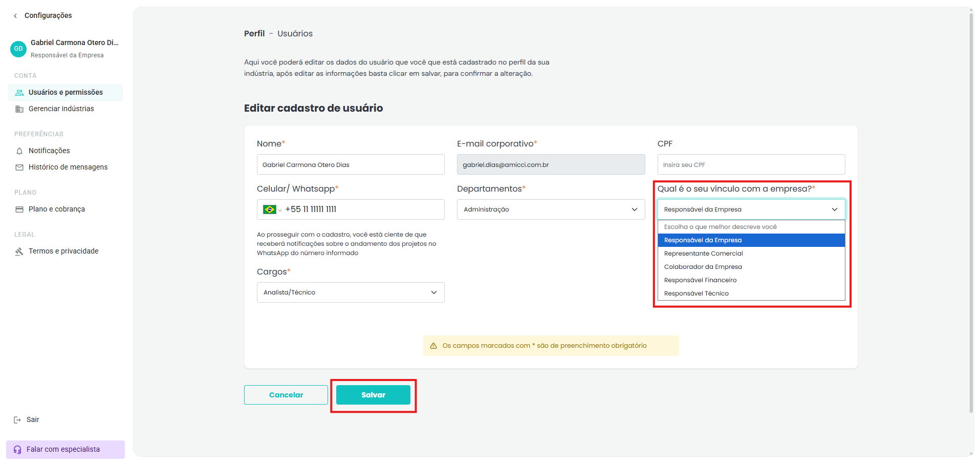980x463 pixels.
Task: Click the Histórico de mensagens envelope icon
Action: (x=19, y=167)
